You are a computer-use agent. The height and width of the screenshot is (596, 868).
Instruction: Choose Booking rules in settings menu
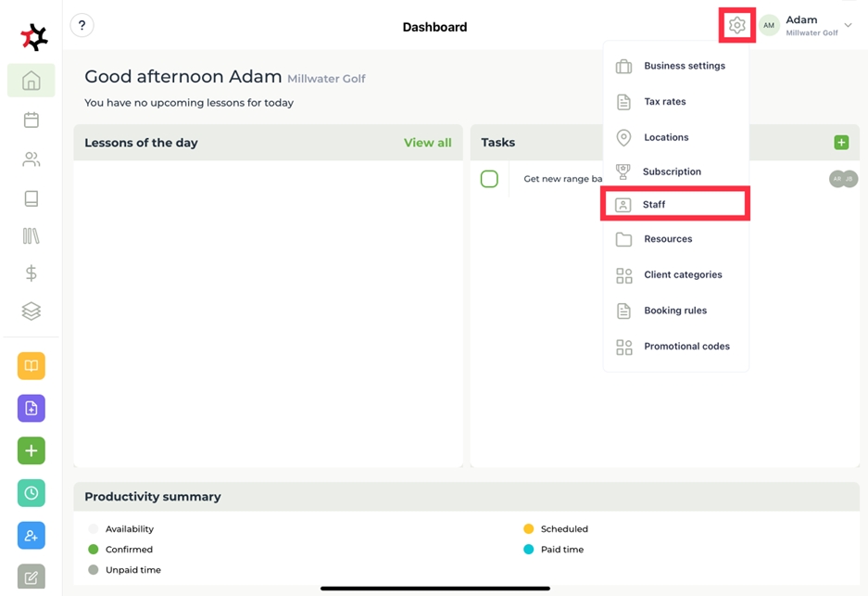[x=674, y=311]
